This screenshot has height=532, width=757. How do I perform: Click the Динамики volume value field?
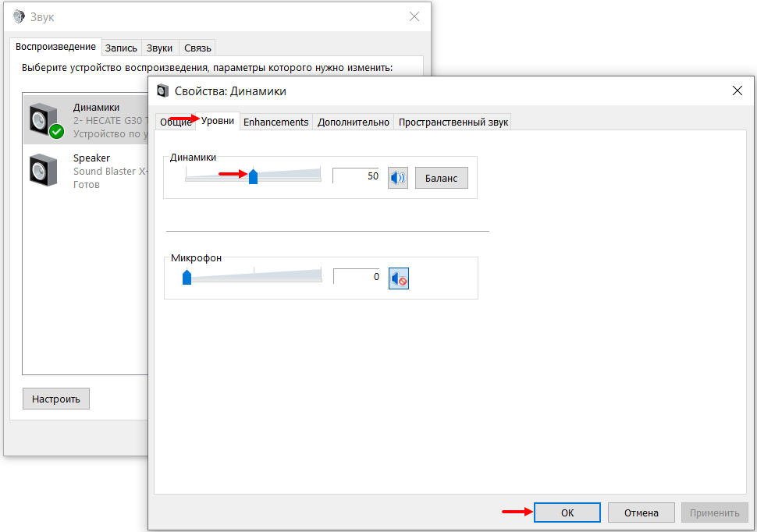(x=356, y=176)
